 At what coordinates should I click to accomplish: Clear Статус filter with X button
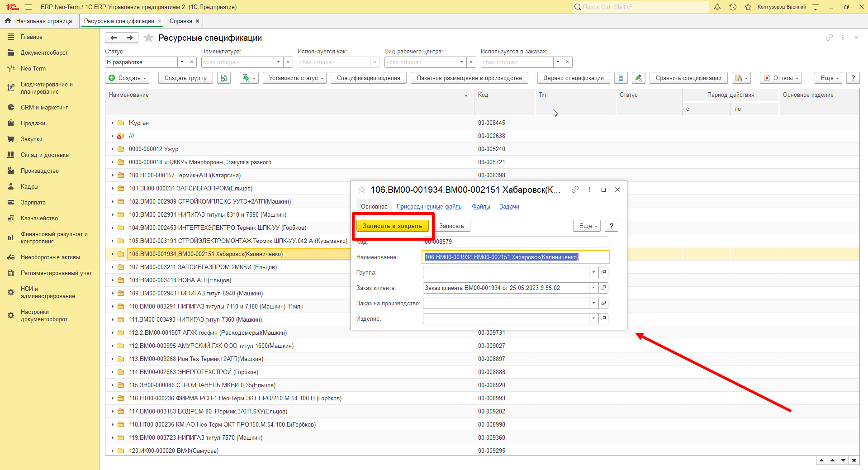[191, 62]
